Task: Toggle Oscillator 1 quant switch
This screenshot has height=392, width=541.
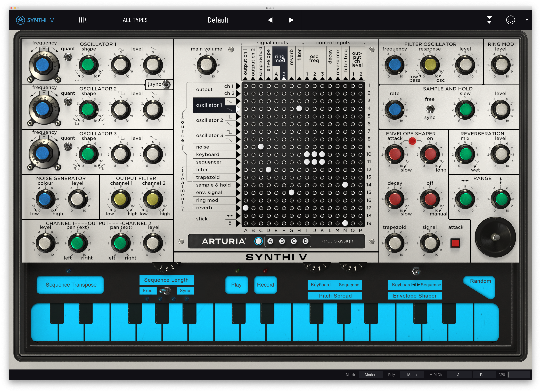Action: click(x=68, y=57)
